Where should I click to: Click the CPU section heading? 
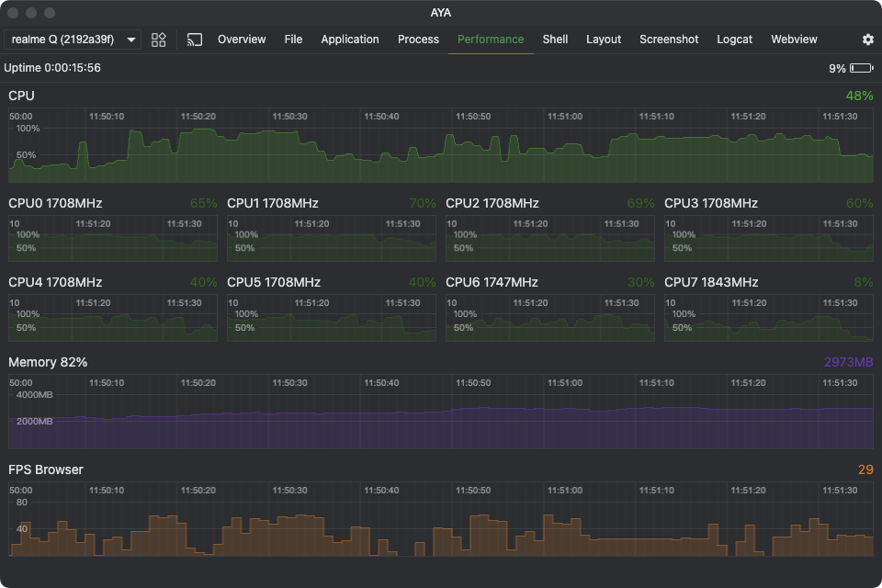pyautogui.click(x=21, y=96)
